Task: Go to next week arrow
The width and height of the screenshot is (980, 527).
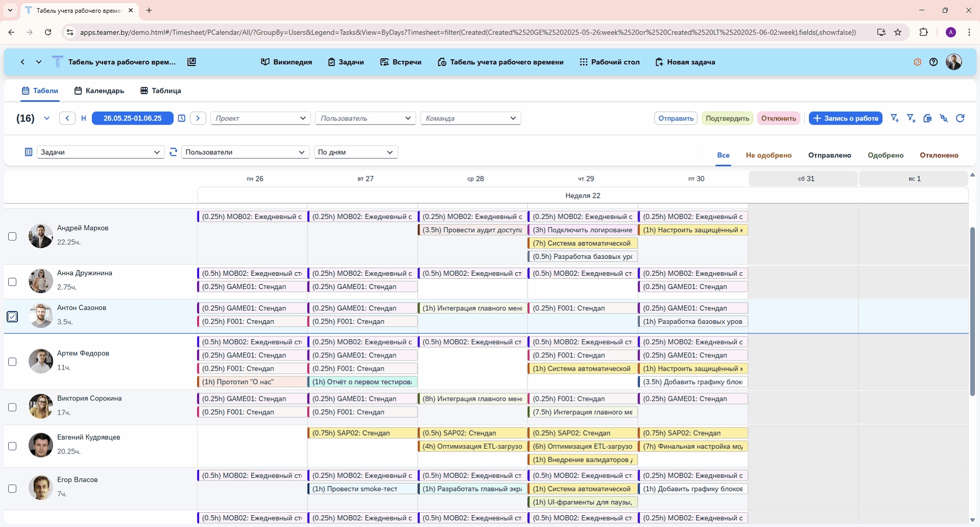Action: coord(198,118)
